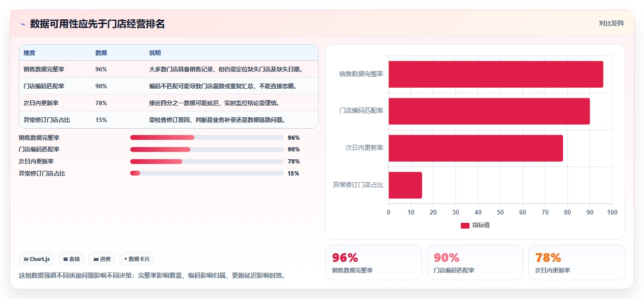This screenshot has height=299, width=644.
Task: Click the 销售数据完整率 table cell
Action: 44,69
